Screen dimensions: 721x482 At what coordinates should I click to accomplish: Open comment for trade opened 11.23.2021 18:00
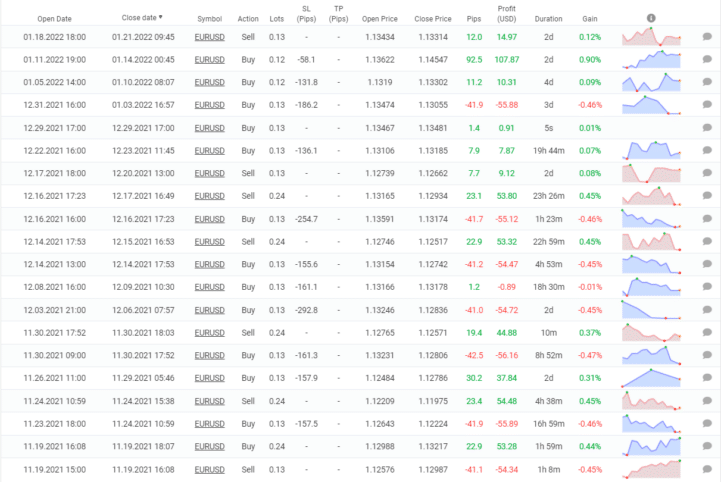(707, 423)
